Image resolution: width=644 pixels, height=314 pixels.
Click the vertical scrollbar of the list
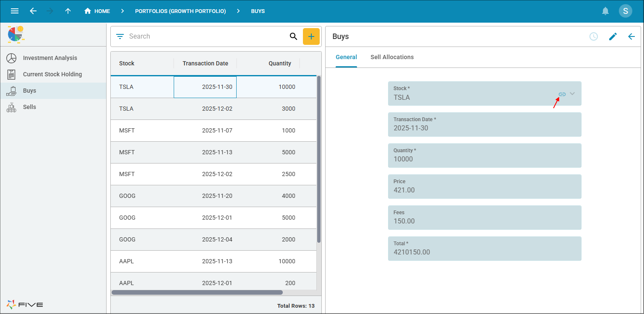point(319,159)
